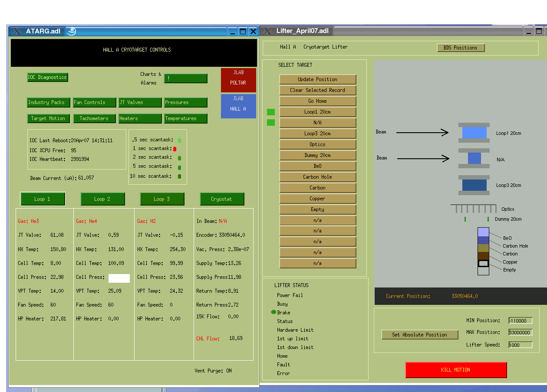Select Loop3 20cm target
Image resolution: width=547 pixels, height=392 pixels.
click(318, 134)
